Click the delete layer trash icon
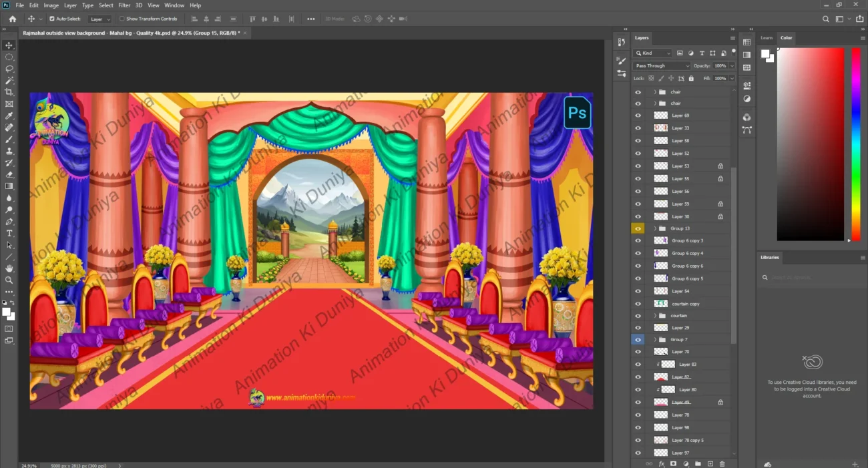868x468 pixels. point(722,463)
